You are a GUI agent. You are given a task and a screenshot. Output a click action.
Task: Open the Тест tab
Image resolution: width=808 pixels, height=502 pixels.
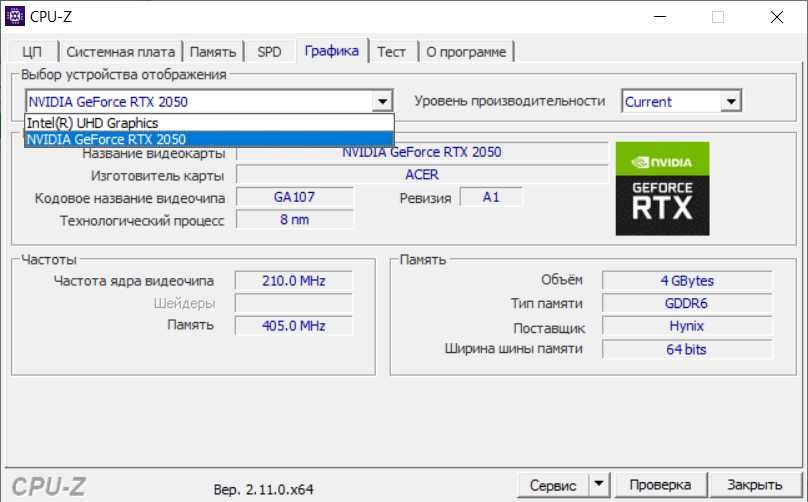coord(392,52)
